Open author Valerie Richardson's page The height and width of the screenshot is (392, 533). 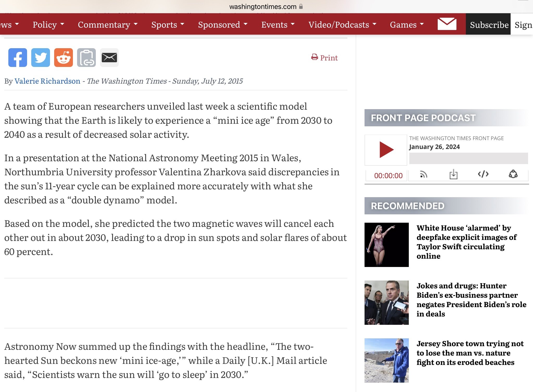point(47,81)
